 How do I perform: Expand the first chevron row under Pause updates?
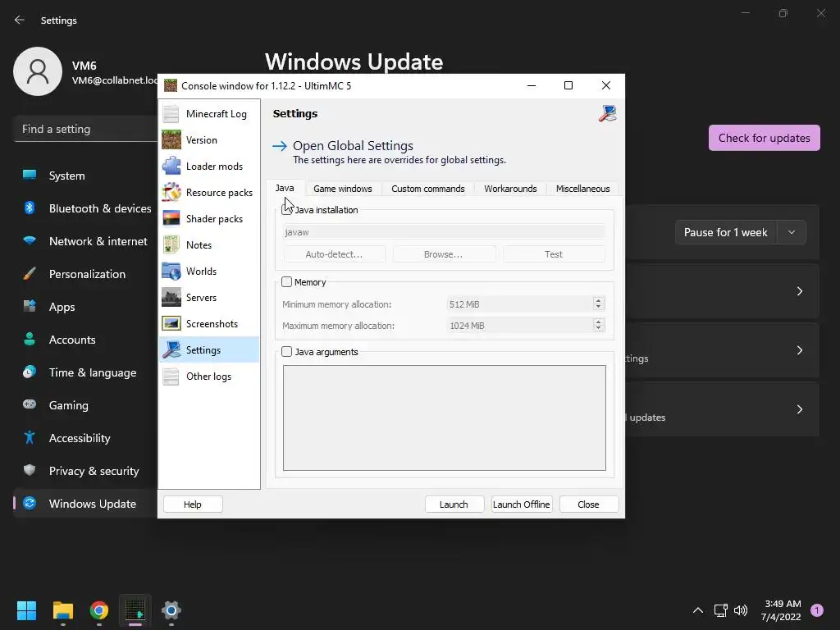(800, 291)
